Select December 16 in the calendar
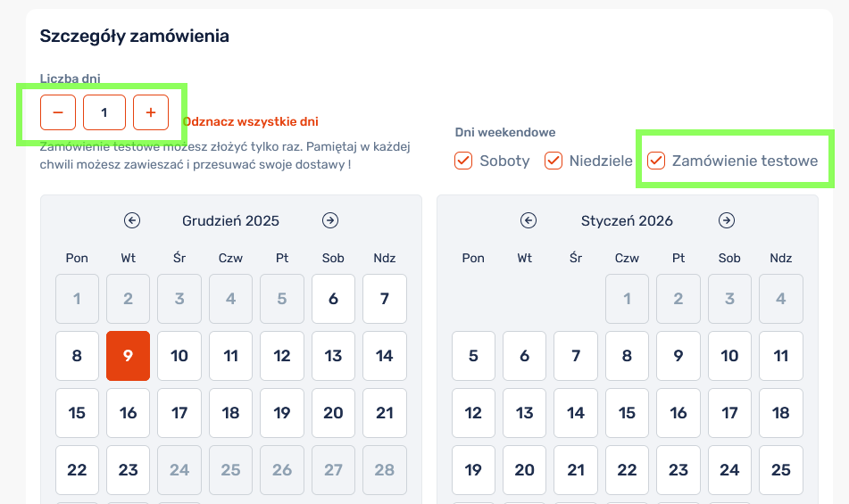 pyautogui.click(x=128, y=413)
